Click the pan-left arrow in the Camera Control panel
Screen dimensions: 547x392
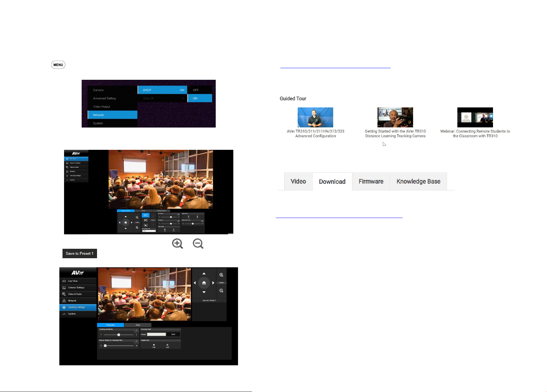pos(120,222)
